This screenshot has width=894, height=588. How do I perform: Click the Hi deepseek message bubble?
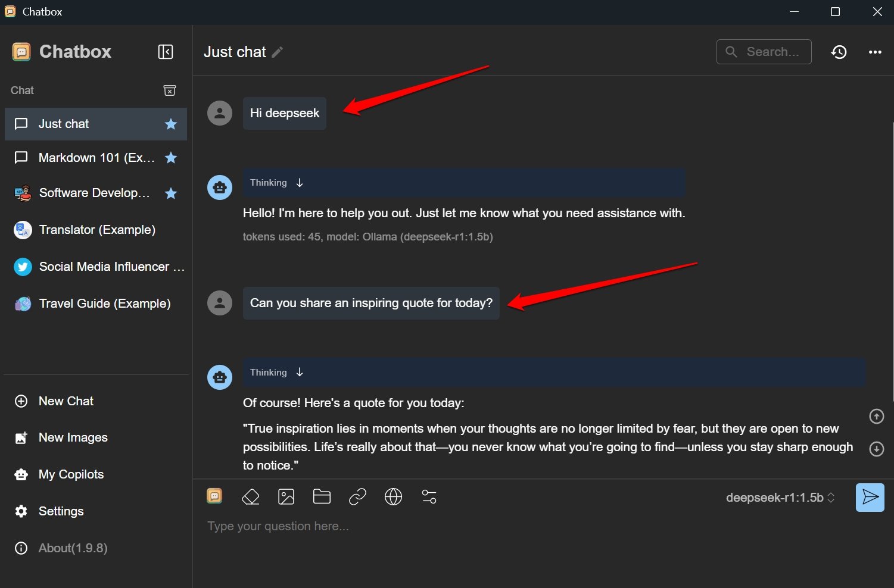(x=285, y=113)
